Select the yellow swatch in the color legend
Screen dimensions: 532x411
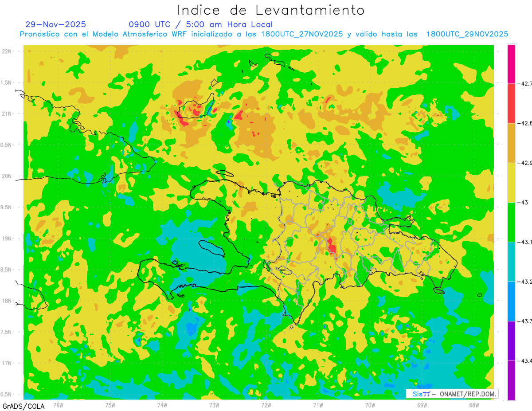pos(511,182)
